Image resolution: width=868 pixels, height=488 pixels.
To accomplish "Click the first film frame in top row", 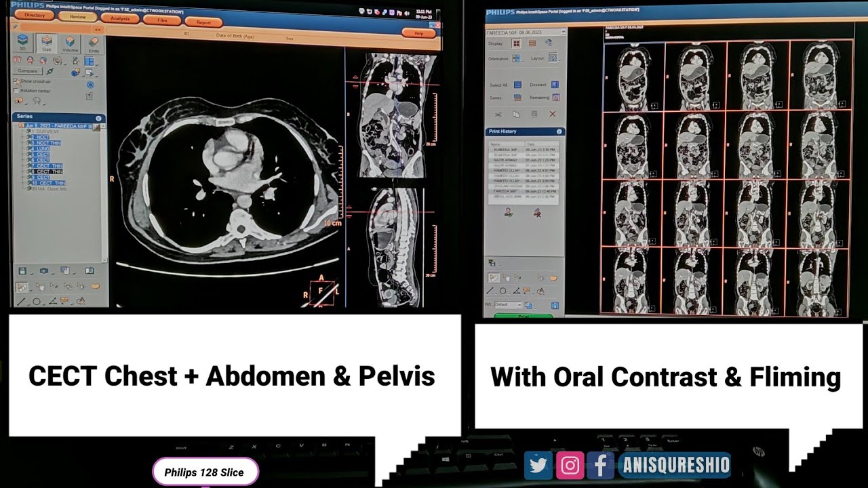I will click(x=634, y=76).
